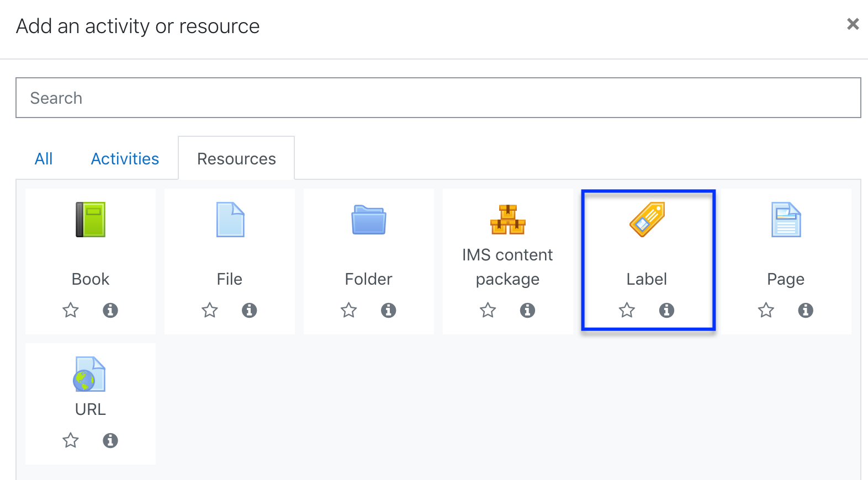Image resolution: width=868 pixels, height=480 pixels.
Task: Star the Label resource as favourite
Action: click(627, 310)
